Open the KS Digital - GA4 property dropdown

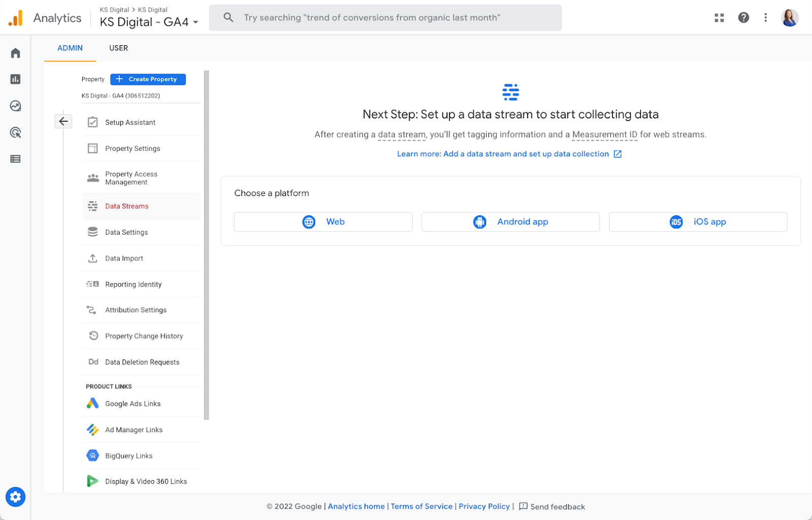149,22
